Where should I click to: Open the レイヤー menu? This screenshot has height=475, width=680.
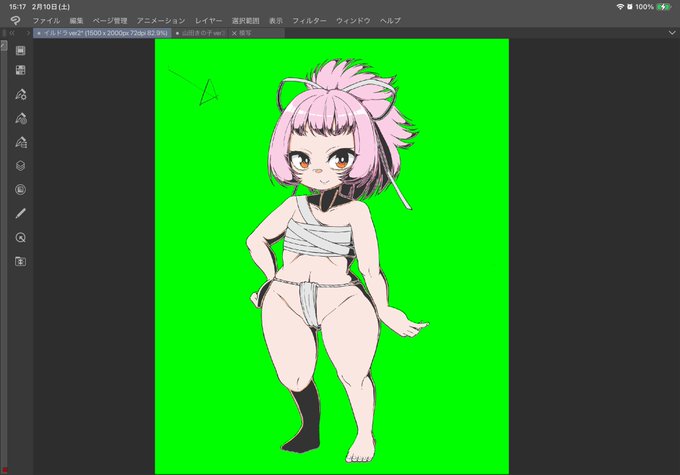point(208,20)
